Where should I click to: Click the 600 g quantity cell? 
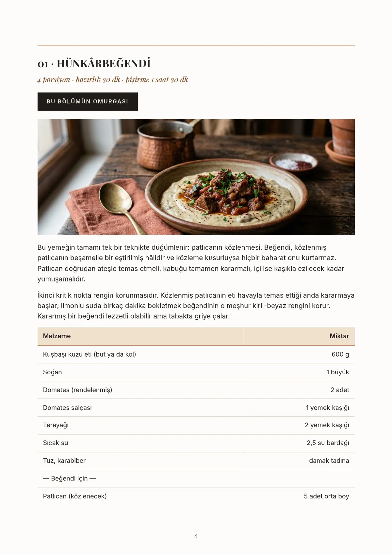point(340,354)
